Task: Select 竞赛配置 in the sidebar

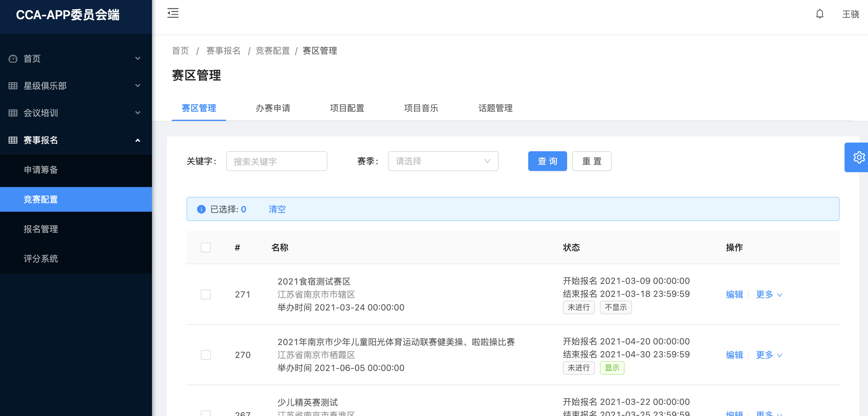Action: pos(76,199)
